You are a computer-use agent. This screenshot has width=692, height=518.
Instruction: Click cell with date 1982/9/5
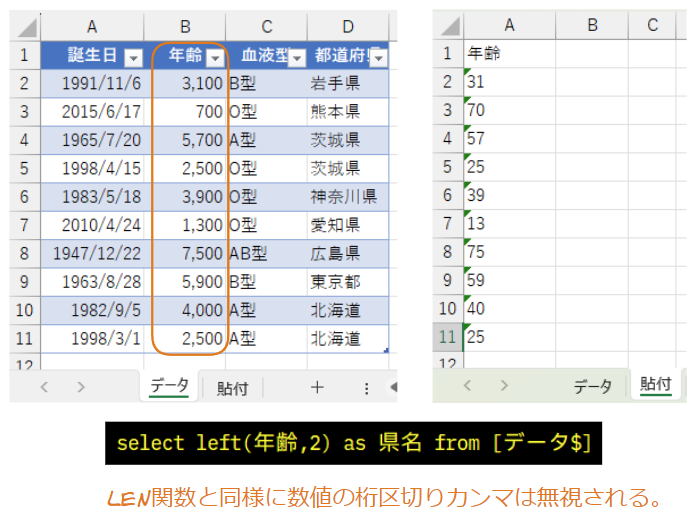point(92,310)
